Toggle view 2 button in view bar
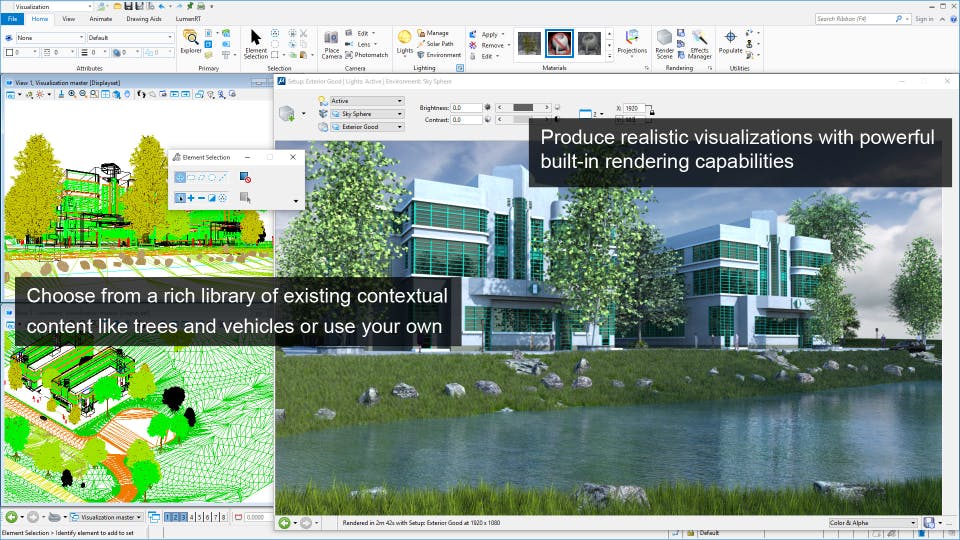 click(177, 517)
